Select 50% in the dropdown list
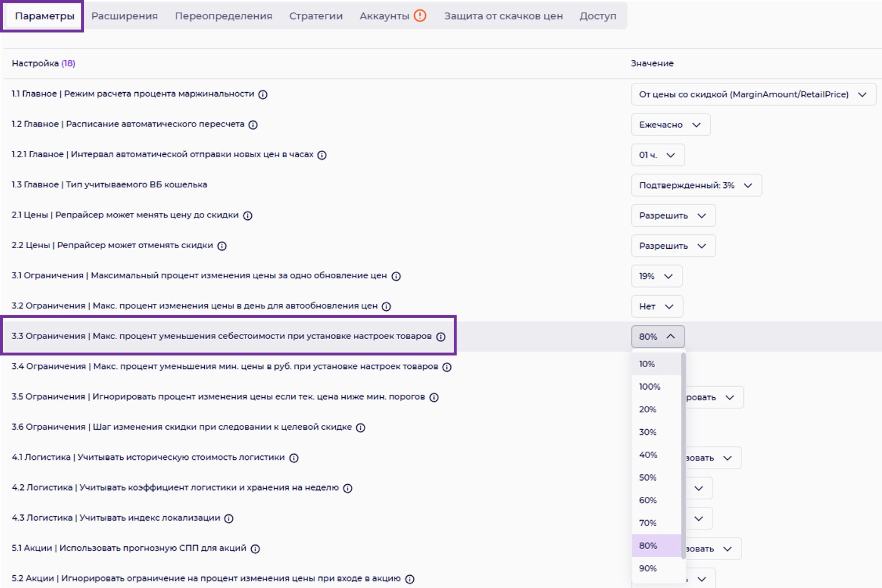This screenshot has width=882, height=588. tap(648, 478)
